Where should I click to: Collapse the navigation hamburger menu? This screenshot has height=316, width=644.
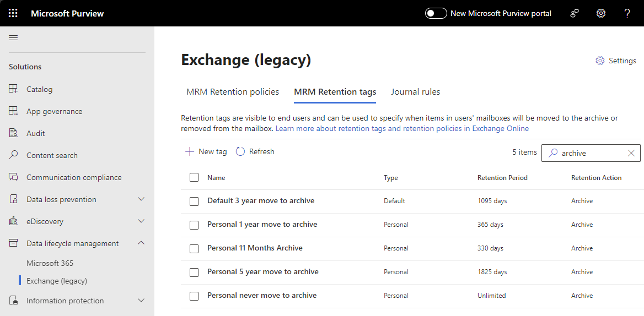tap(13, 37)
